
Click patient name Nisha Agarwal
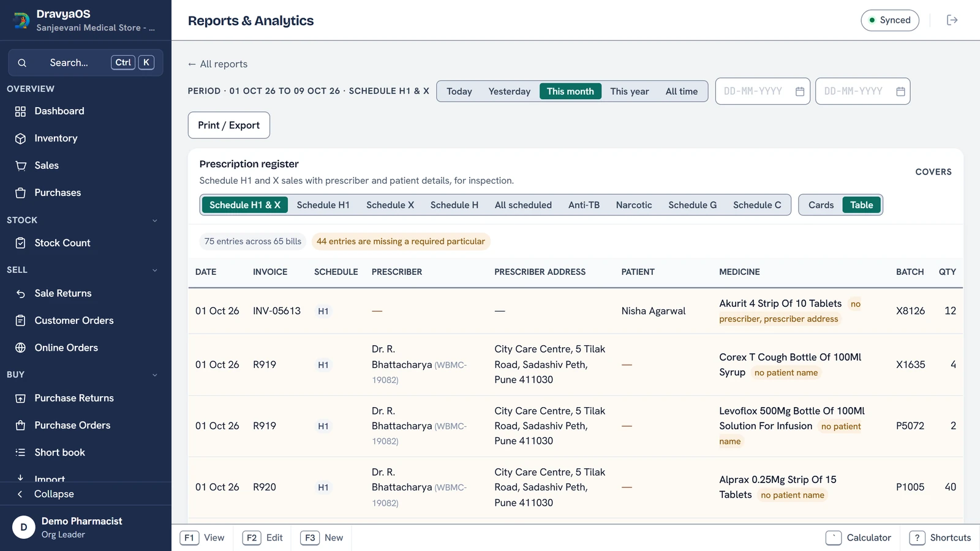click(654, 311)
